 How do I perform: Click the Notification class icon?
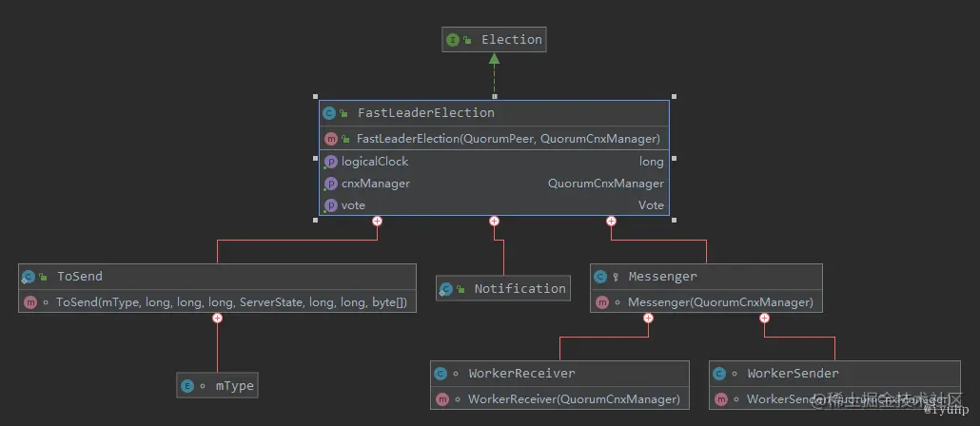[445, 288]
